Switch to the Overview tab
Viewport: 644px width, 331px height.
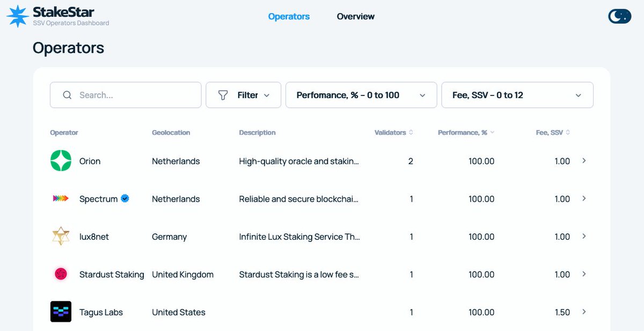[356, 17]
